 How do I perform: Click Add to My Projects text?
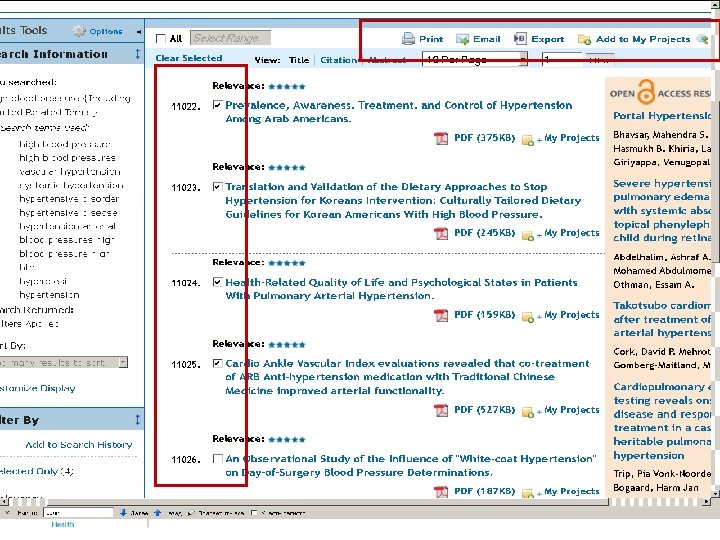(643, 39)
